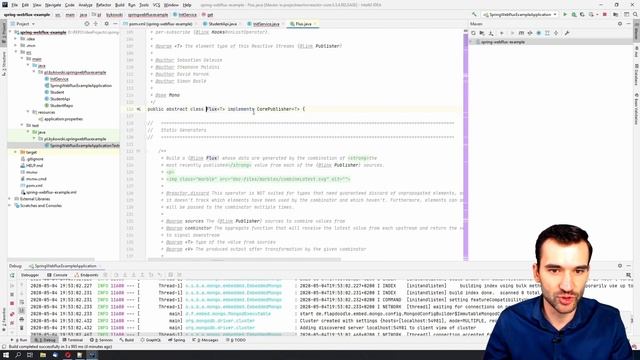Select the IntService class in Project tree

pyautogui.click(x=59, y=79)
